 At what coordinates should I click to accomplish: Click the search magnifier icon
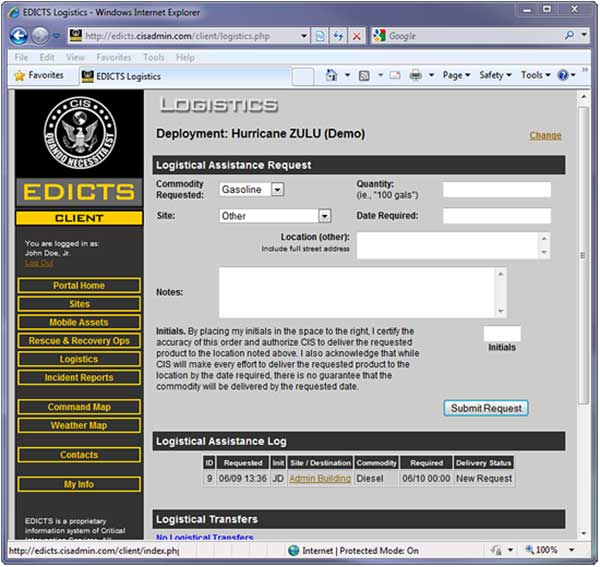569,36
